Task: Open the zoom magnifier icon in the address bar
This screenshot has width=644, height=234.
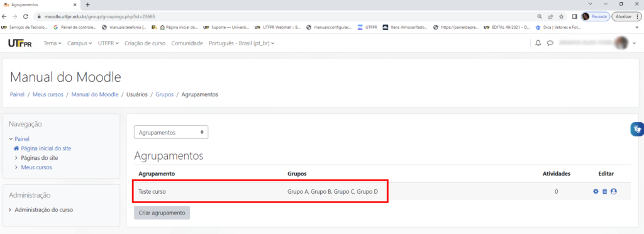Action: (x=540, y=17)
